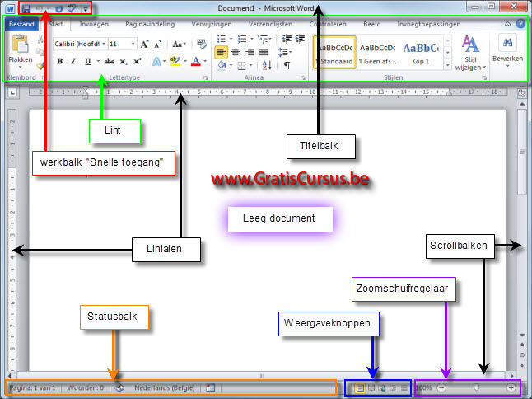Click Woorden: 0 in the status bar
Screen dimensions: 532x399
coord(86,387)
